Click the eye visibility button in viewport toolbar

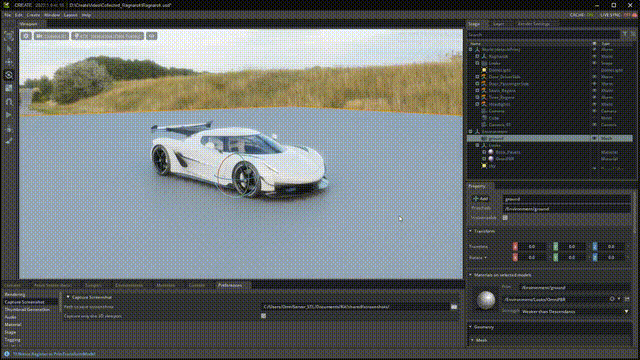tap(152, 36)
